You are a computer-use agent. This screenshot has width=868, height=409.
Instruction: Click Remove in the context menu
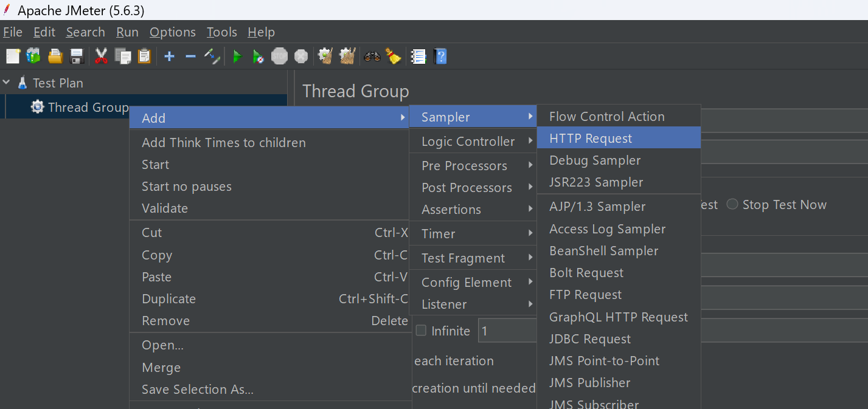(x=270, y=321)
